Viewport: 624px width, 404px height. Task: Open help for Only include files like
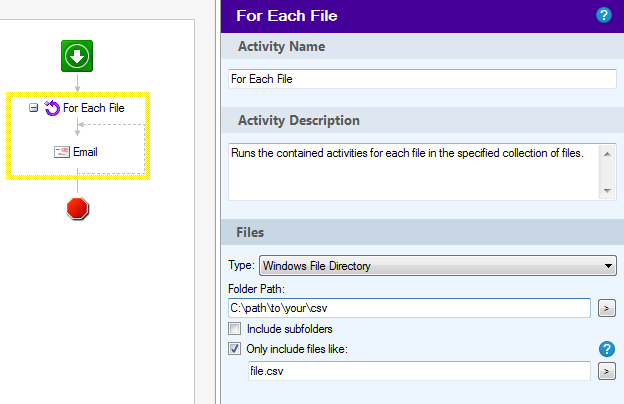pyautogui.click(x=606, y=349)
